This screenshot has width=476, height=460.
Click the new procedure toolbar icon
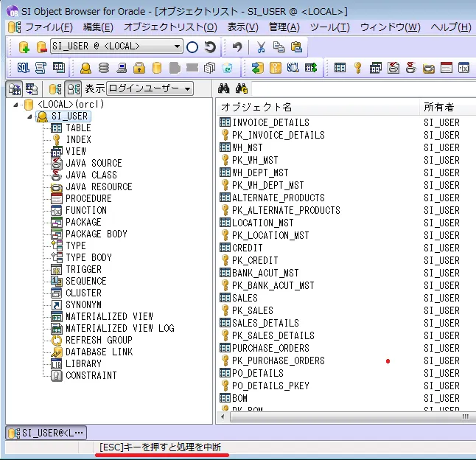tap(447, 68)
